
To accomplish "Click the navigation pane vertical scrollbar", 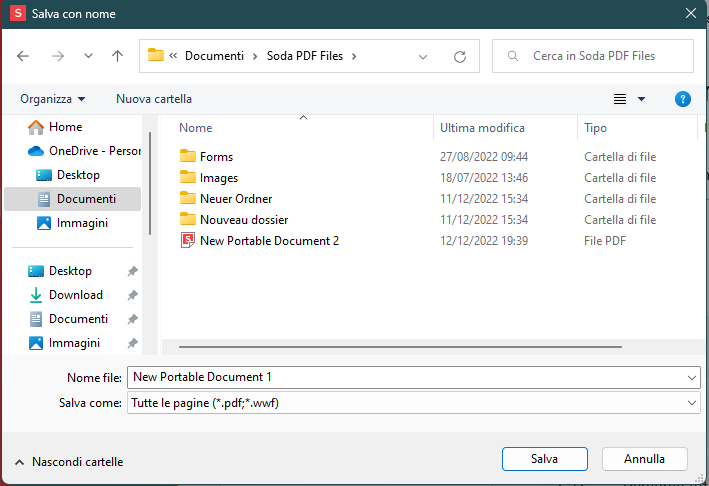I will click(150, 183).
